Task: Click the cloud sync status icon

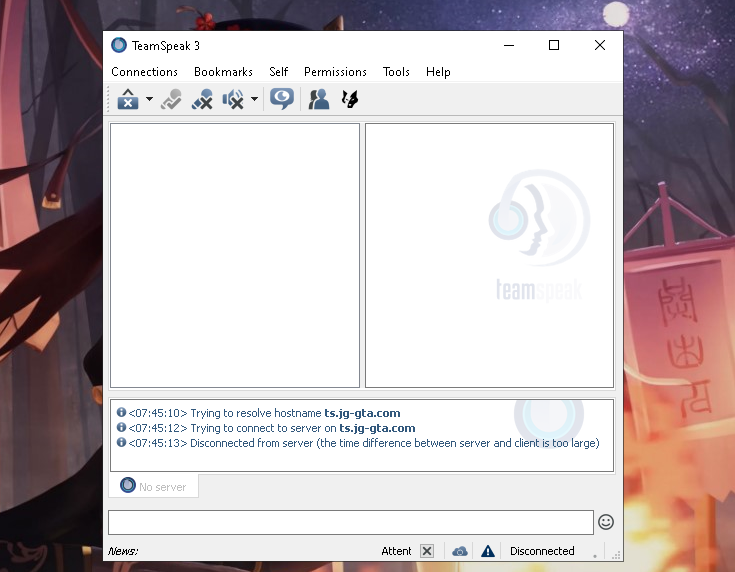Action: 460,551
